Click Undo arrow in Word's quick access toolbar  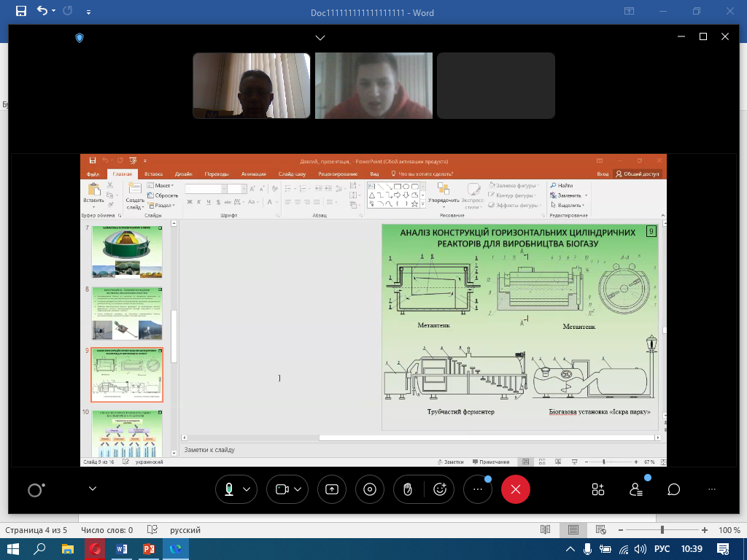[x=42, y=10]
